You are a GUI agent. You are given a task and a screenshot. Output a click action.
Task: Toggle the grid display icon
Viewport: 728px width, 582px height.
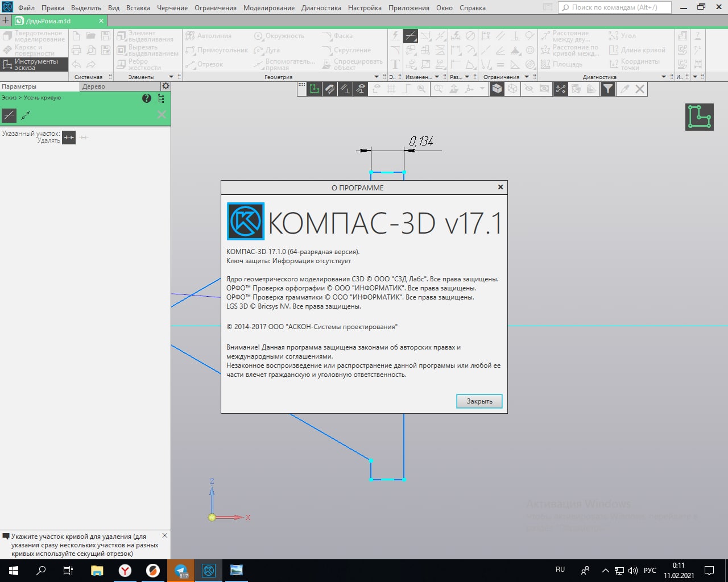point(391,89)
